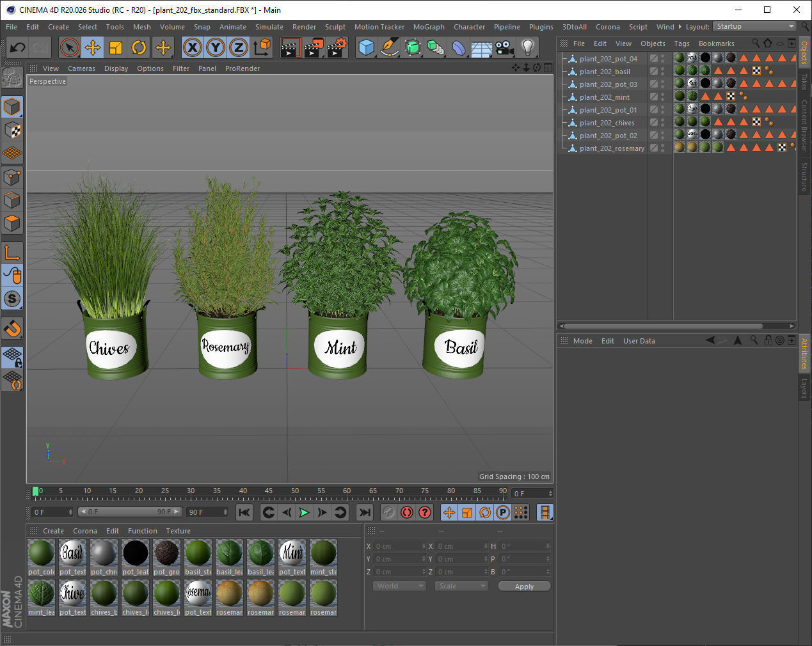
Task: Open Material Manager Create menu
Action: click(x=53, y=531)
